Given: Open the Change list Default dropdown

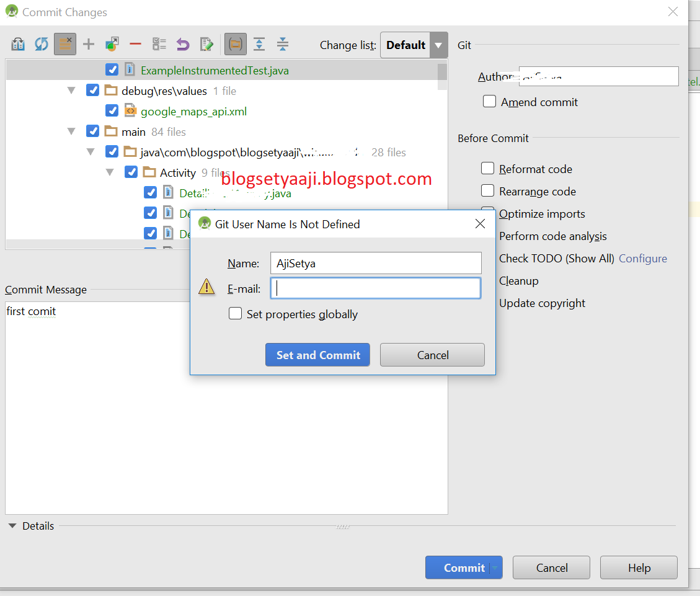Looking at the screenshot, I should (437, 44).
